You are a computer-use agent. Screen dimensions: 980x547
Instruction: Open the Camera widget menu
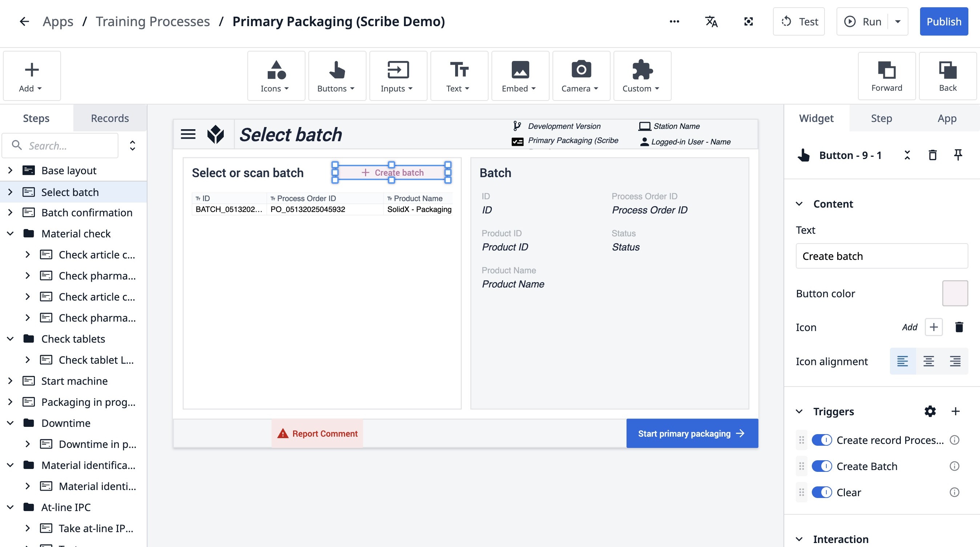point(581,76)
